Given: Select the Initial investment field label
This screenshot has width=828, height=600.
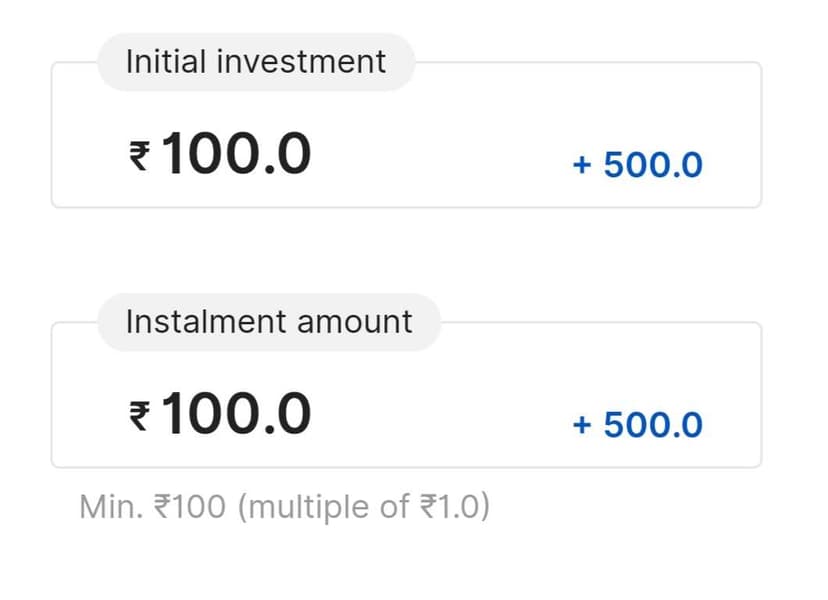Looking at the screenshot, I should [255, 62].
